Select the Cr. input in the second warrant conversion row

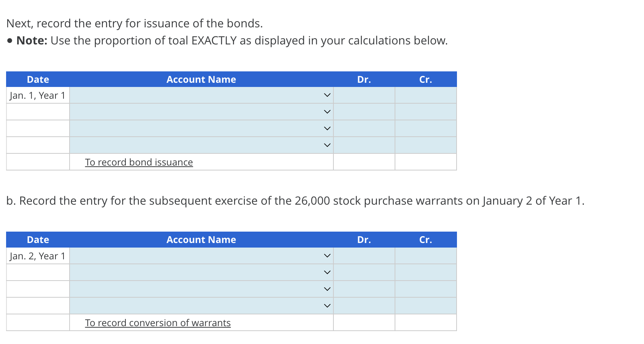tap(425, 272)
